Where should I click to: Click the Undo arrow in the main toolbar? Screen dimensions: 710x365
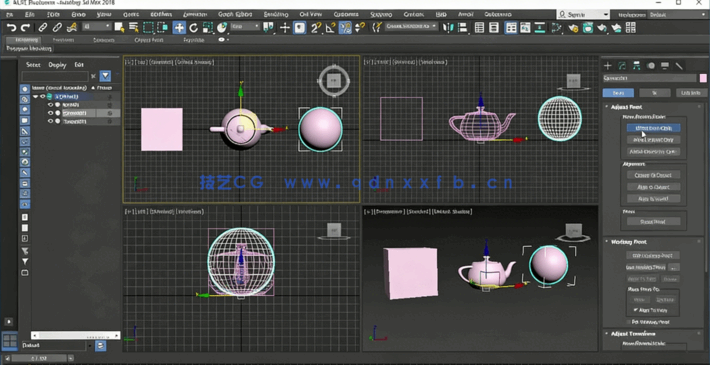click(11, 28)
